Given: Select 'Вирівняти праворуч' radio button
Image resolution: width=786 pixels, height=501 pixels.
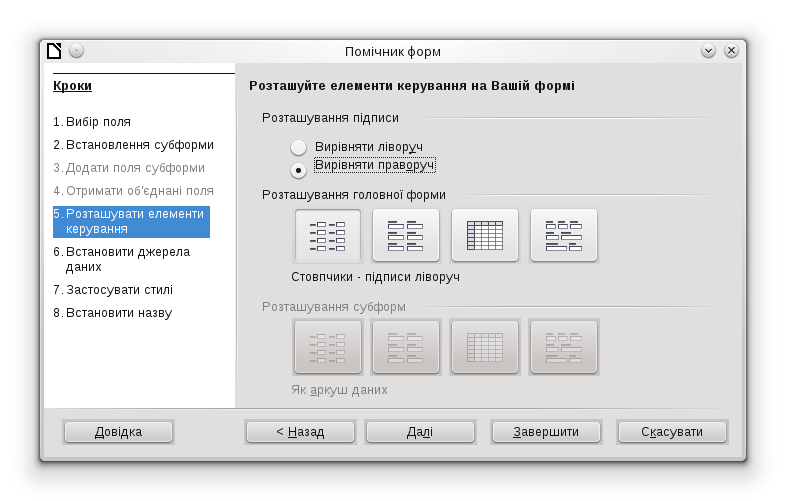Looking at the screenshot, I should click(299, 169).
